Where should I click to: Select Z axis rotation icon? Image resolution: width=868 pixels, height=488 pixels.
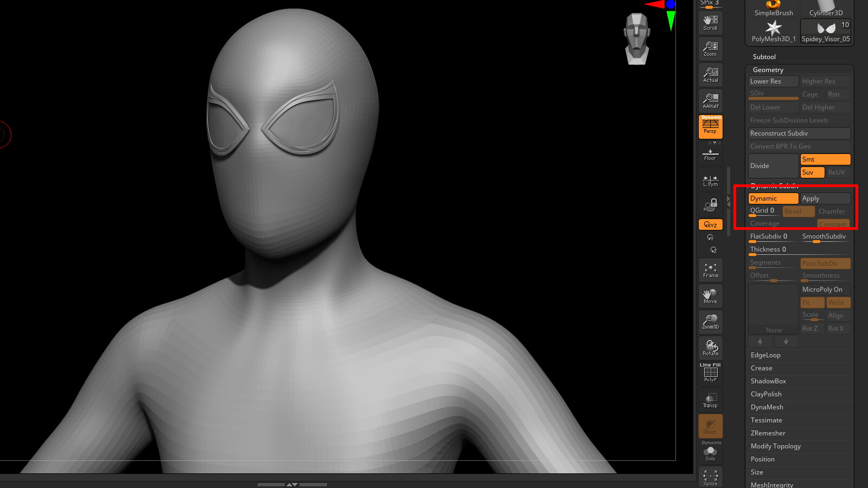coord(713,250)
